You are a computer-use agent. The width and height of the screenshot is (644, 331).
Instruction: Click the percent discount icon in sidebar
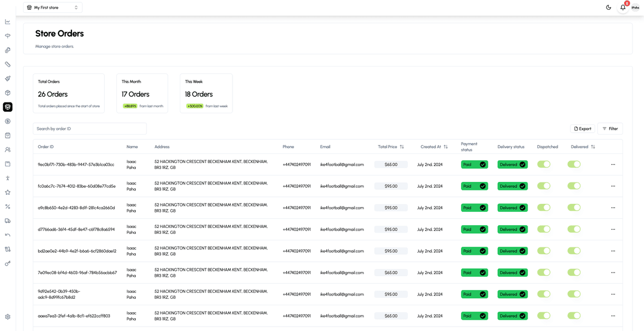pyautogui.click(x=8, y=207)
